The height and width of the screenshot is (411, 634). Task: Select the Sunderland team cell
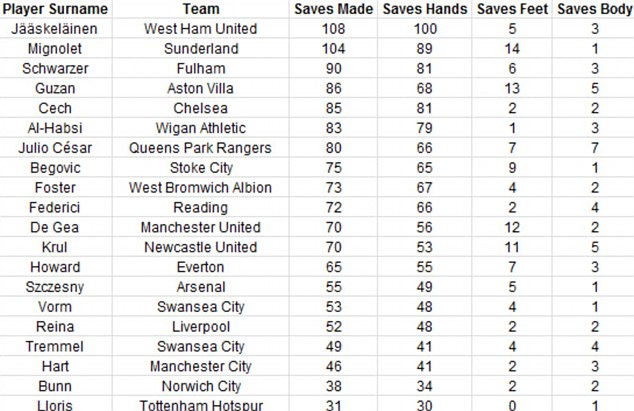click(x=201, y=48)
